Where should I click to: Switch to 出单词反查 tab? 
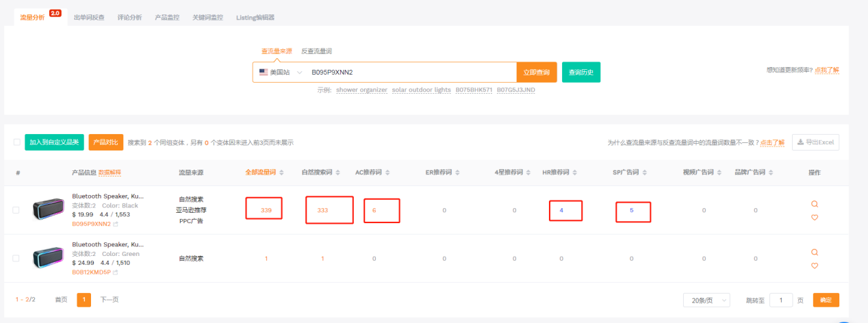pyautogui.click(x=89, y=17)
